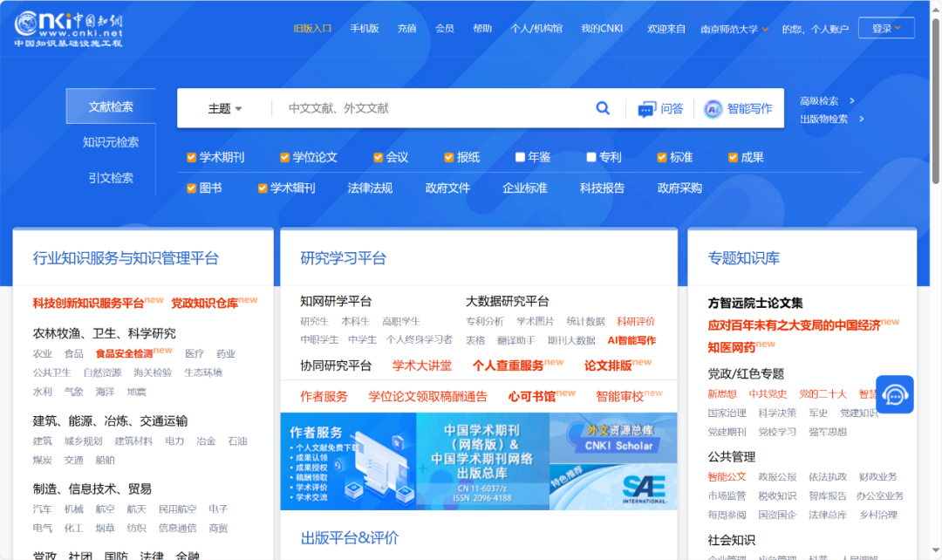
Task: Open 智能审校 link
Action: pyautogui.click(x=620, y=397)
